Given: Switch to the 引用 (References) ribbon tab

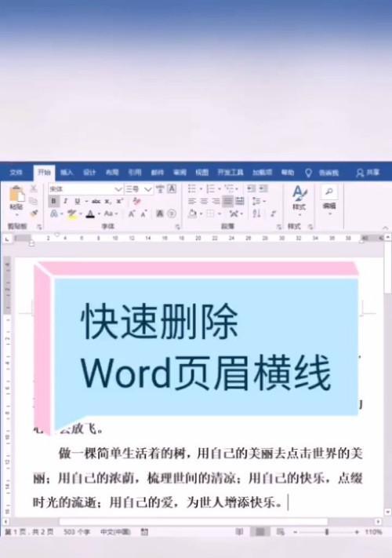Looking at the screenshot, I should pyautogui.click(x=135, y=173).
